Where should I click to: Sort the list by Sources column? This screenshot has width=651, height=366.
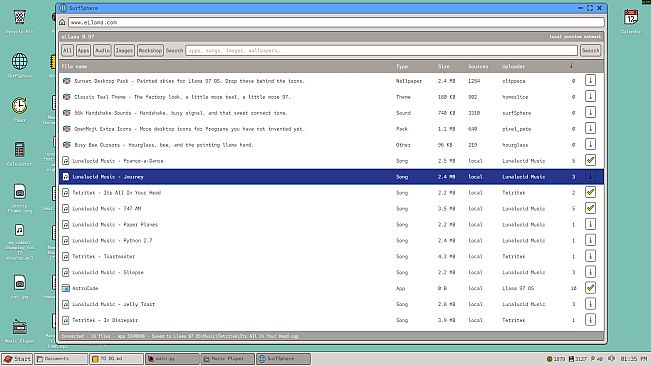478,66
